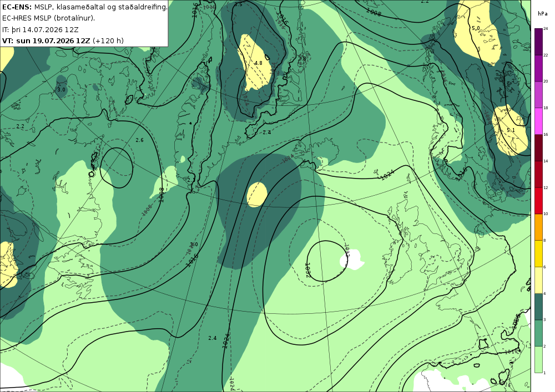Click the EC-ENS MSLP title line
Viewport: 555px width, 392px height.
pyautogui.click(x=84, y=7)
